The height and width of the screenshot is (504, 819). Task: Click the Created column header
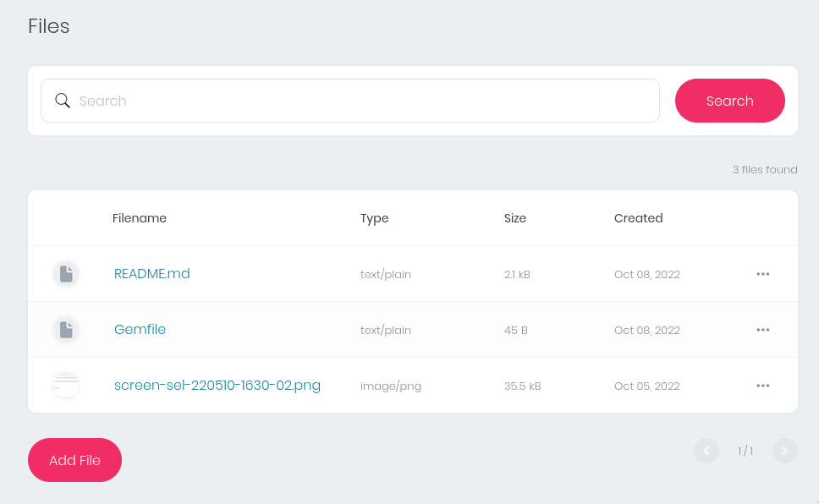pyautogui.click(x=638, y=218)
